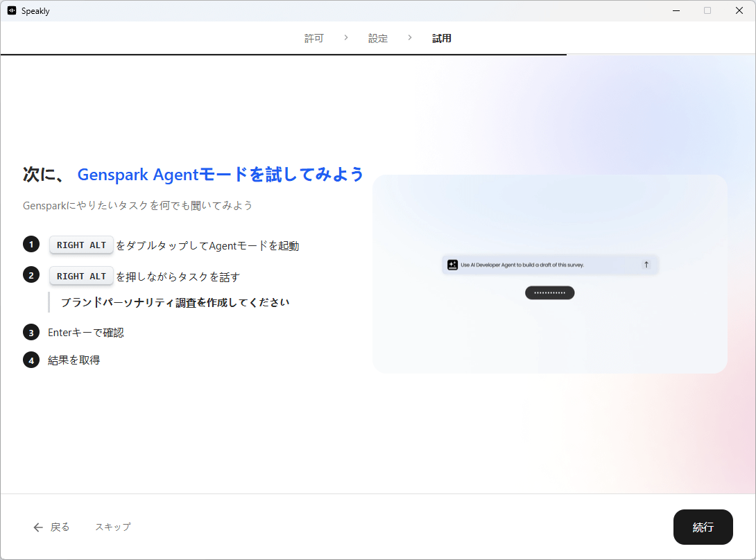Click the dark dotted recording pill in preview
This screenshot has width=756, height=560.
pos(549,292)
